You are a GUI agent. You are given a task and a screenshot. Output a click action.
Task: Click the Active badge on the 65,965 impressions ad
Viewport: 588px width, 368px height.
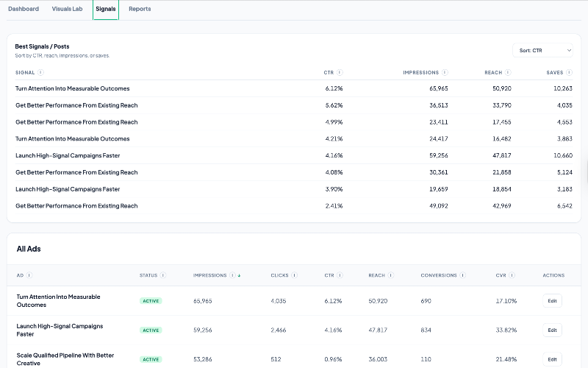151,301
